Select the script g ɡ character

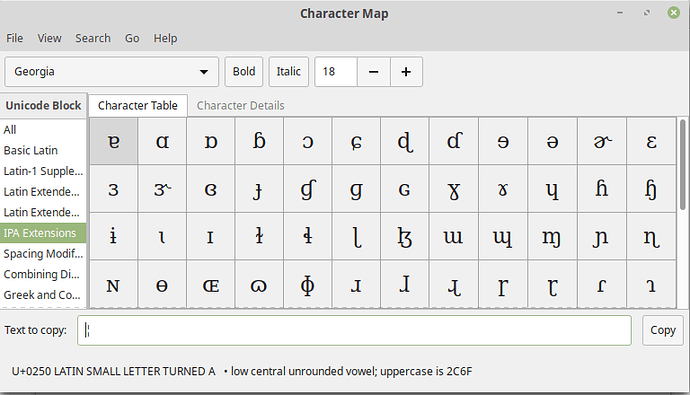(356, 190)
